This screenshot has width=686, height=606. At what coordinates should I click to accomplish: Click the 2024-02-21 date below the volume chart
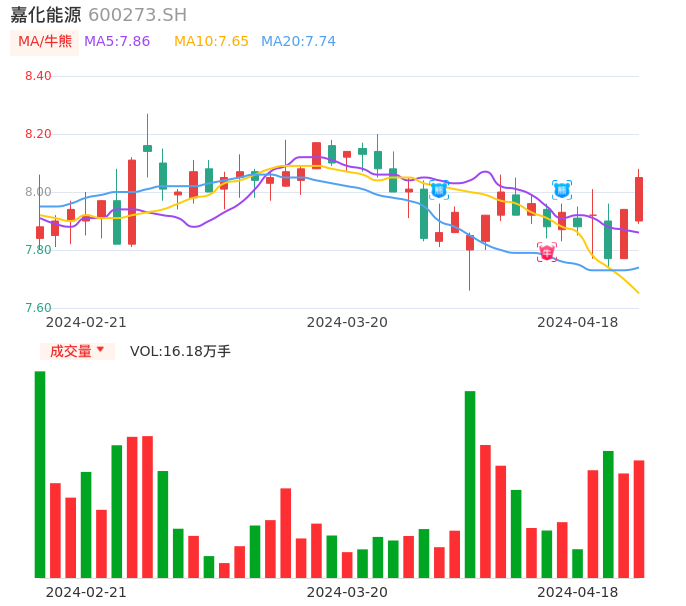click(x=86, y=592)
